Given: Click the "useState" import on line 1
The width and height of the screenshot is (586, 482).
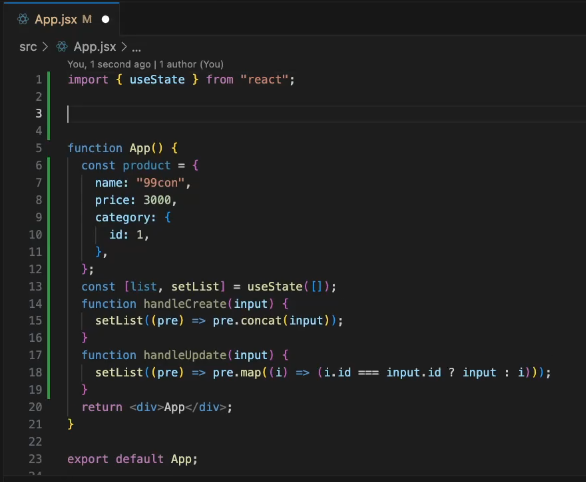Looking at the screenshot, I should (x=157, y=80).
